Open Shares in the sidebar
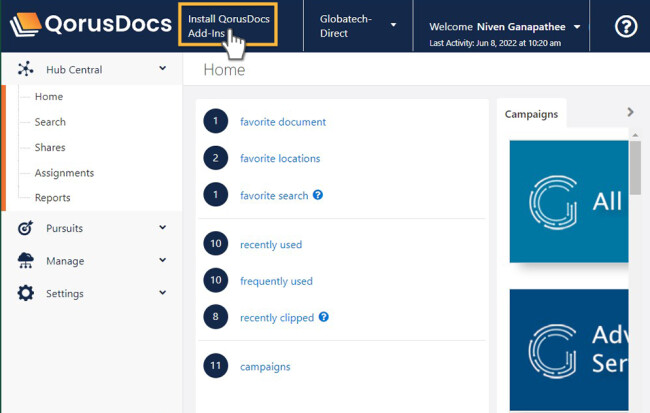This screenshot has height=413, width=650. pos(50,148)
